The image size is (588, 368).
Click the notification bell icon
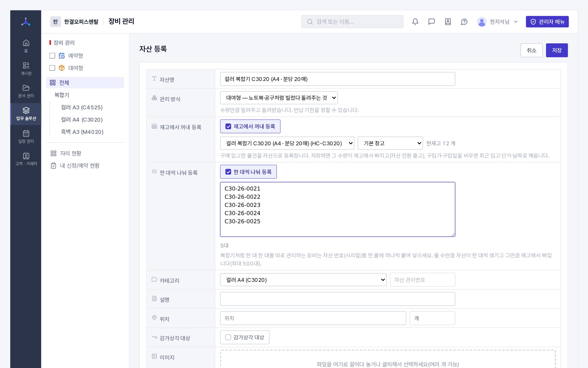pos(415,22)
